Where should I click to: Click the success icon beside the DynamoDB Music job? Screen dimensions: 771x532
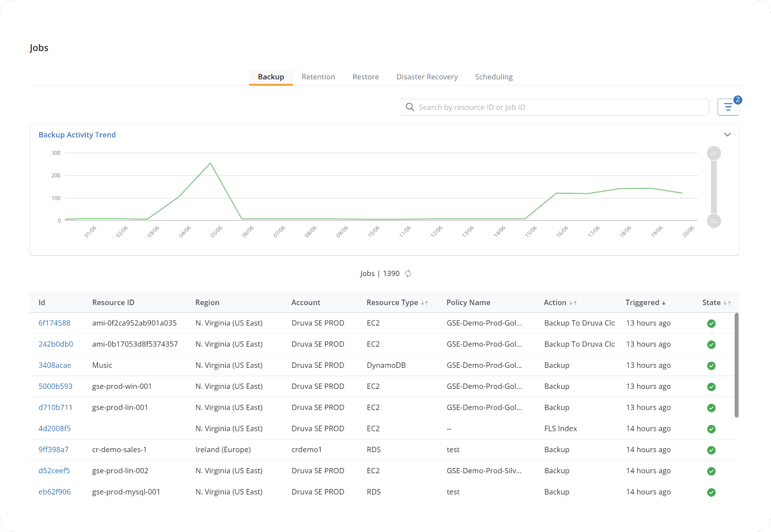click(711, 365)
